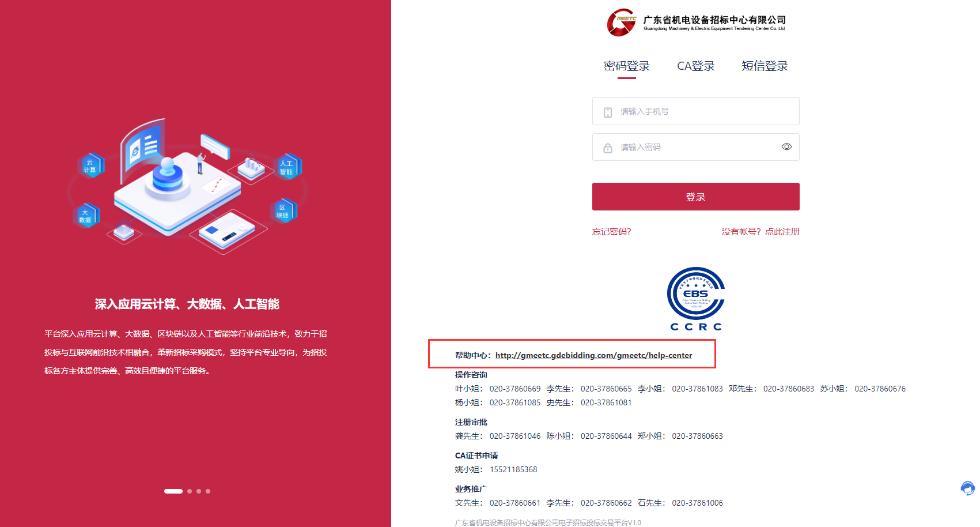Select the 人工智能 hexagon icon
The image size is (980, 527).
[x=286, y=167]
